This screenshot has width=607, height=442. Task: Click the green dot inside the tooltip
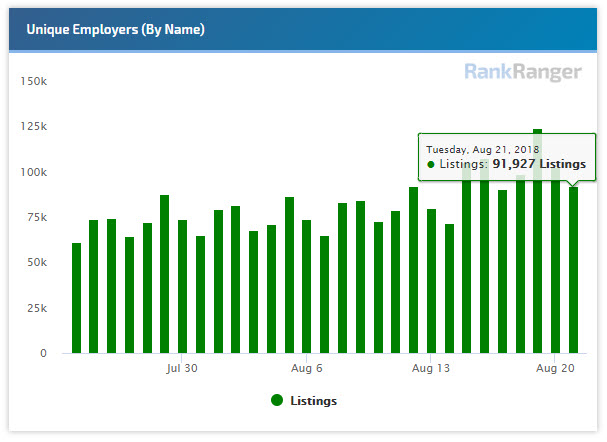tap(431, 164)
